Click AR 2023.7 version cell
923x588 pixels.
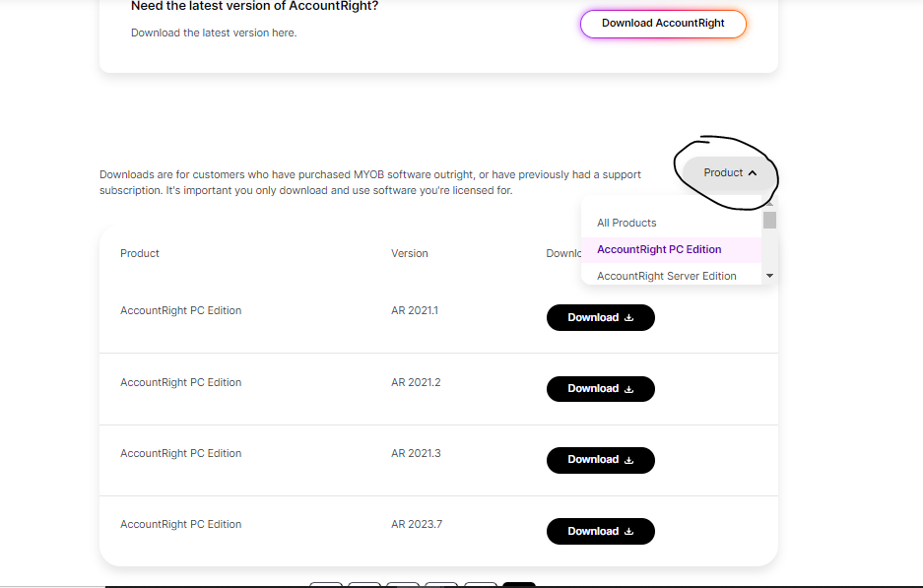click(x=417, y=524)
